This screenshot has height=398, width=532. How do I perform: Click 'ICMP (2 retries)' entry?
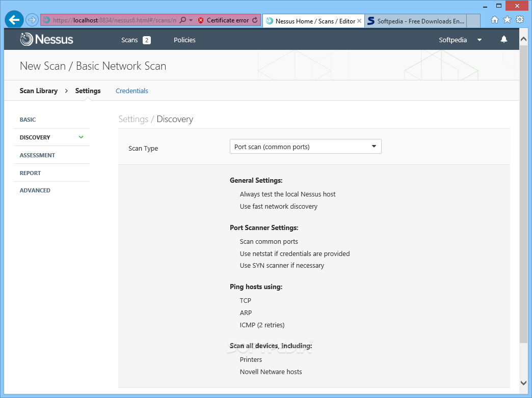pyautogui.click(x=262, y=325)
